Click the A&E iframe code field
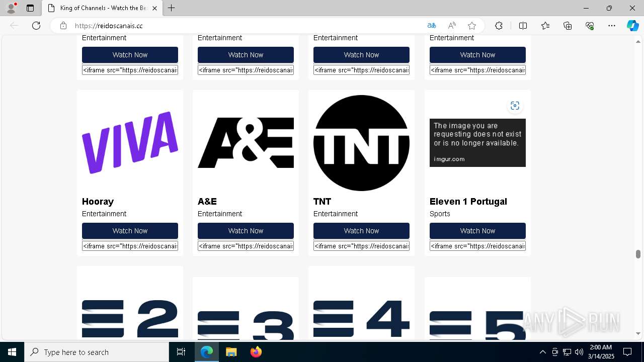 click(246, 246)
